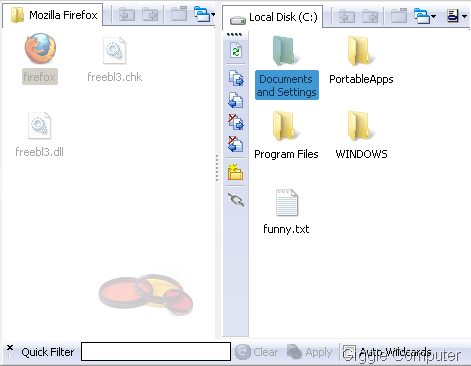Select the Local Disk (C:) tab
Image resolution: width=471 pixels, height=366 pixels.
tap(273, 17)
